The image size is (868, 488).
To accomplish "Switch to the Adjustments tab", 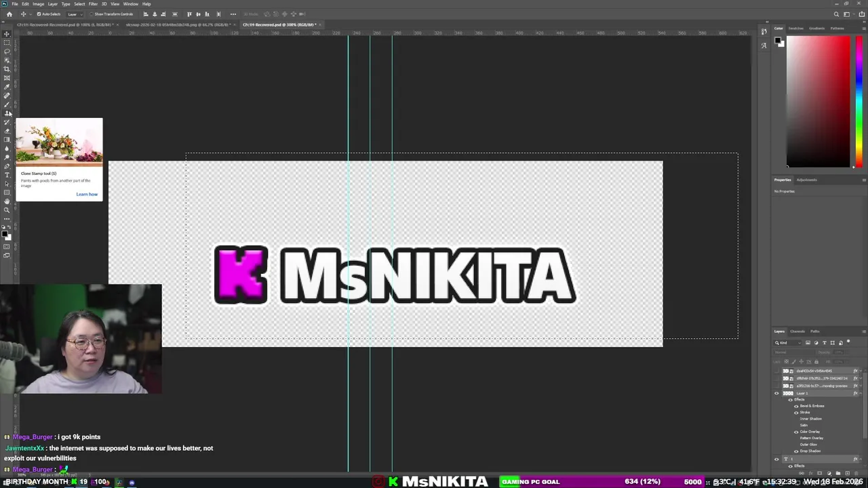I will [806, 180].
